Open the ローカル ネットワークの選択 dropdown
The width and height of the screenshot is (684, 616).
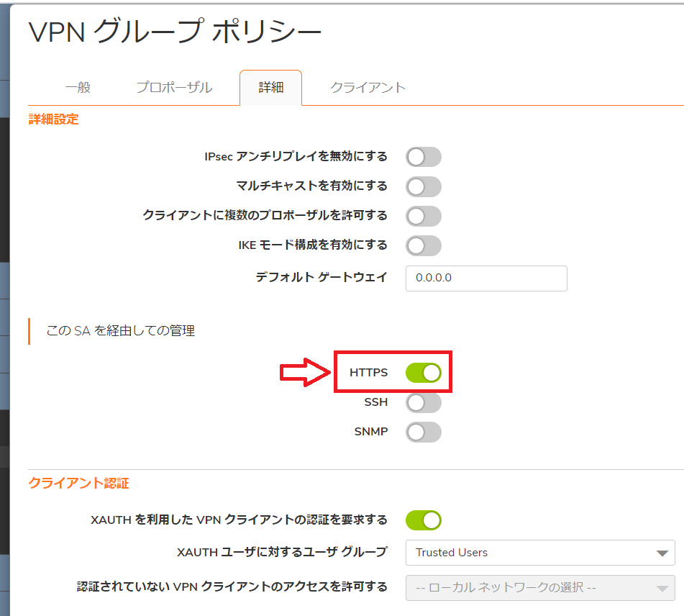click(540, 588)
